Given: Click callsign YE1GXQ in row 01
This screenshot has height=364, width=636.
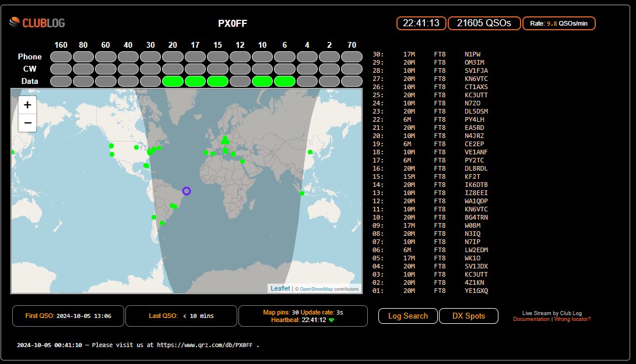Looking at the screenshot, I should click(476, 291).
